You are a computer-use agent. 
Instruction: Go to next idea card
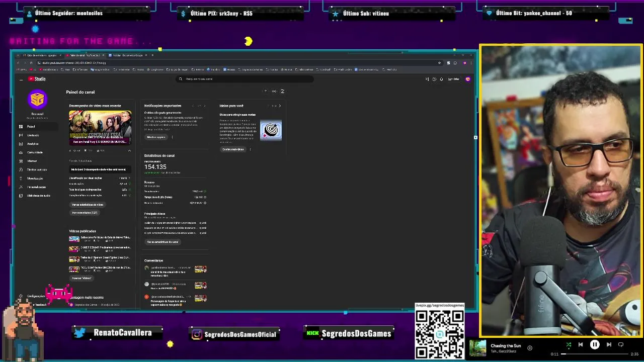click(280, 106)
